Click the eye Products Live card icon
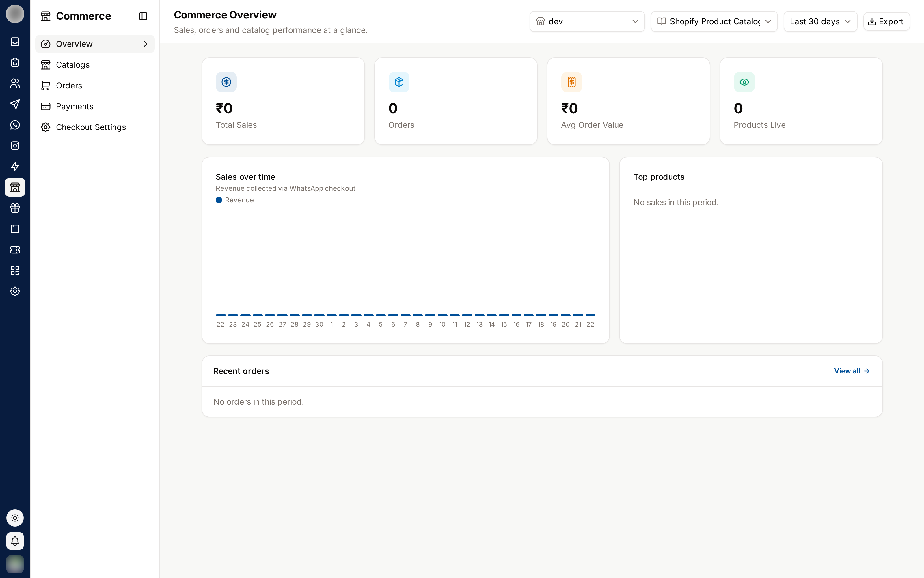This screenshot has width=924, height=578. tap(744, 82)
